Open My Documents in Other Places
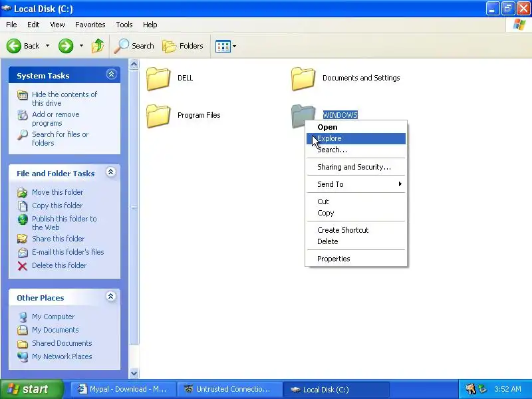 [x=55, y=330]
